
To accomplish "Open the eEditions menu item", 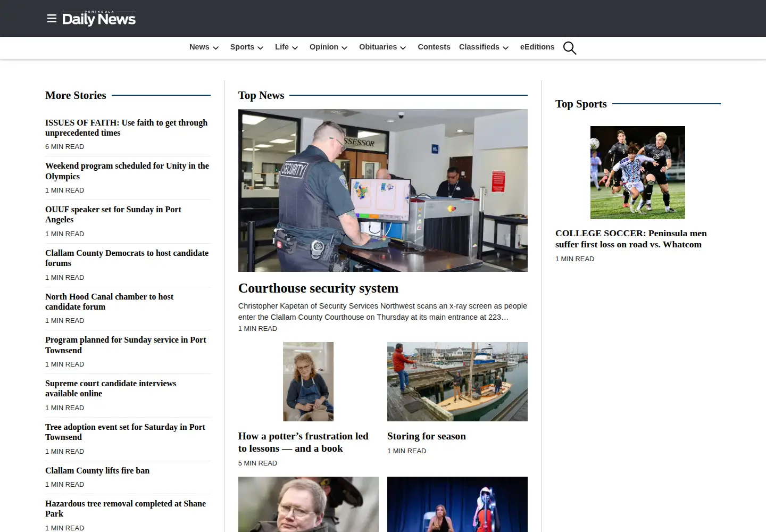I will point(537,47).
